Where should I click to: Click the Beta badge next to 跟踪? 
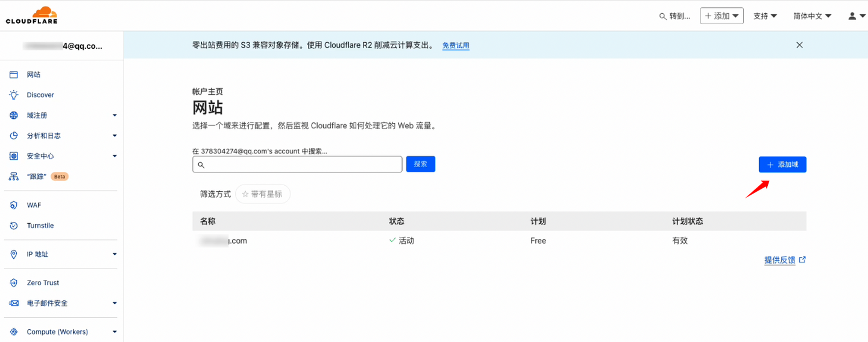[x=59, y=177]
